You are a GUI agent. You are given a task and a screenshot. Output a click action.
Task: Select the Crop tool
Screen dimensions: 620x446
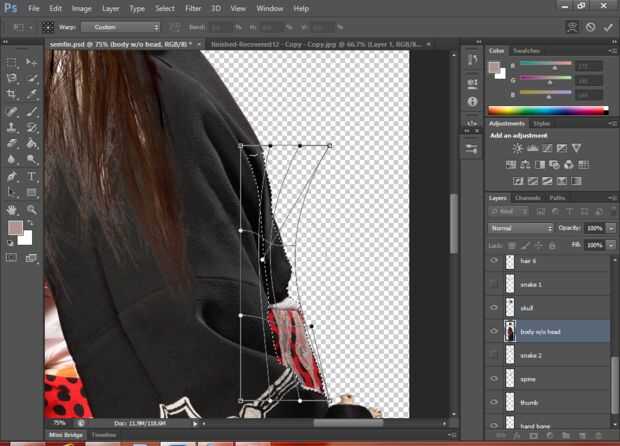click(x=11, y=94)
